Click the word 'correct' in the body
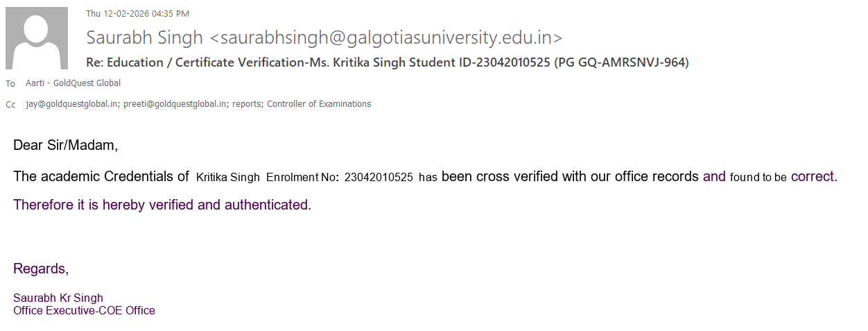The width and height of the screenshot is (868, 331). (813, 176)
